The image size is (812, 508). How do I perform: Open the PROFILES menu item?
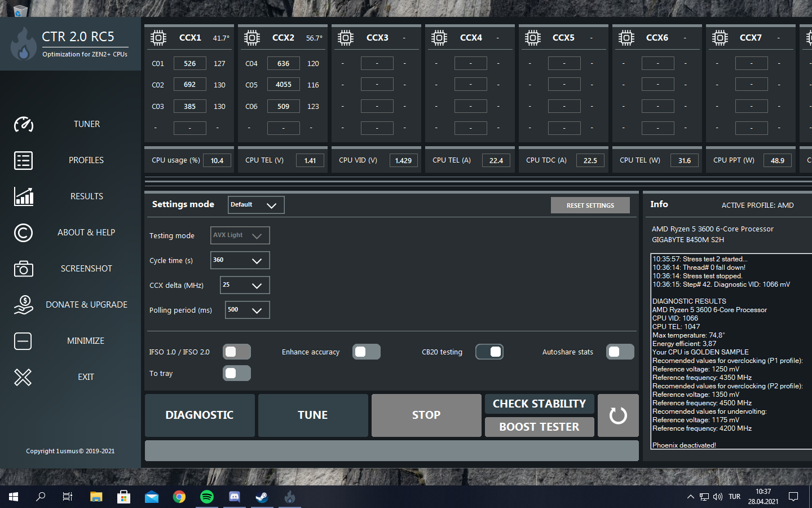(86, 160)
